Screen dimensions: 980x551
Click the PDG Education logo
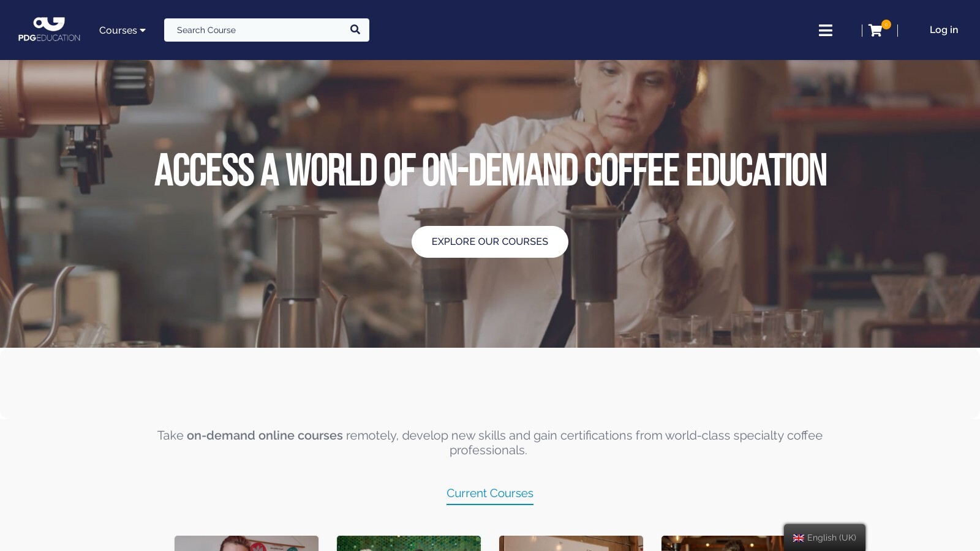point(49,29)
